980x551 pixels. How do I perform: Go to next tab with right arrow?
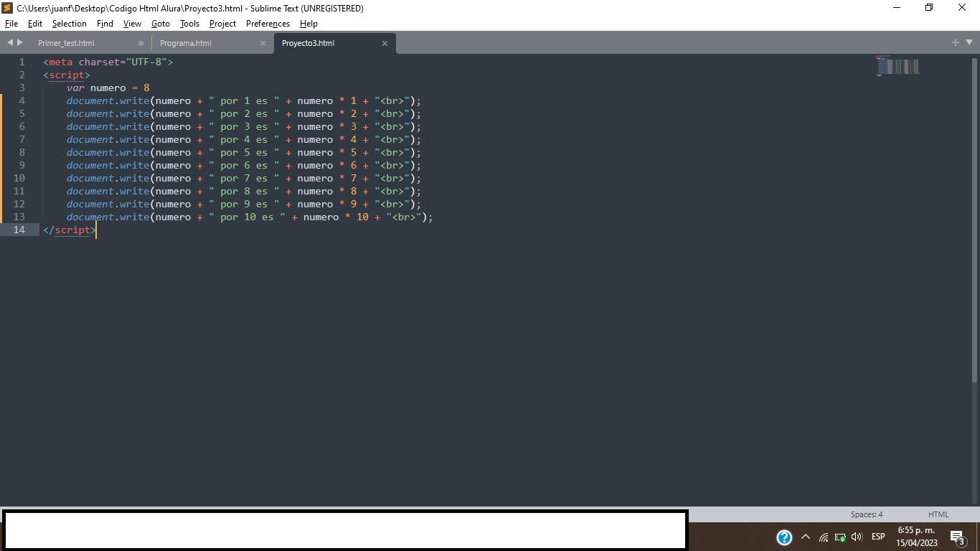click(20, 43)
